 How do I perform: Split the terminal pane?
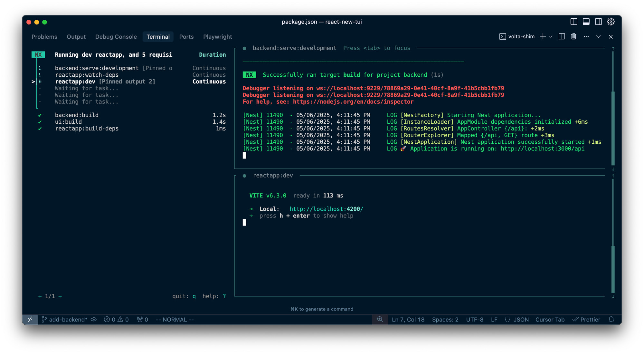(562, 37)
